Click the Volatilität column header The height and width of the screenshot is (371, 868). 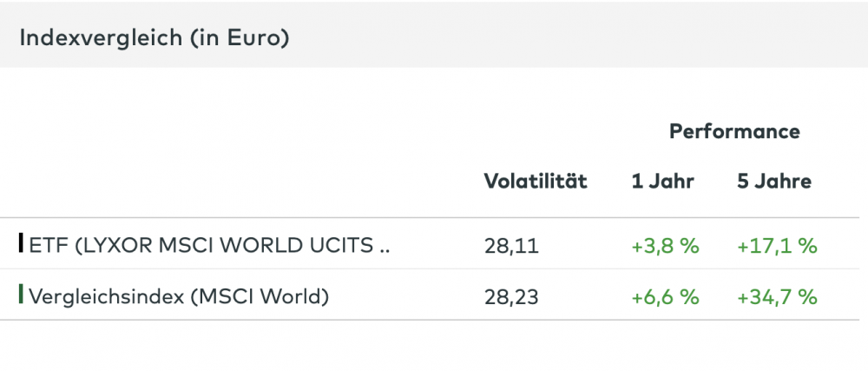(x=536, y=182)
